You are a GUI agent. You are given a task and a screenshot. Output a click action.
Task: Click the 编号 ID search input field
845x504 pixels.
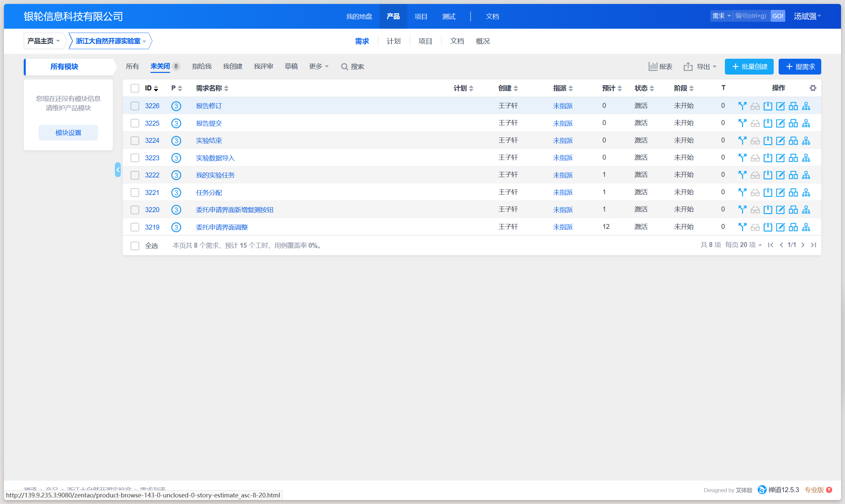(751, 16)
